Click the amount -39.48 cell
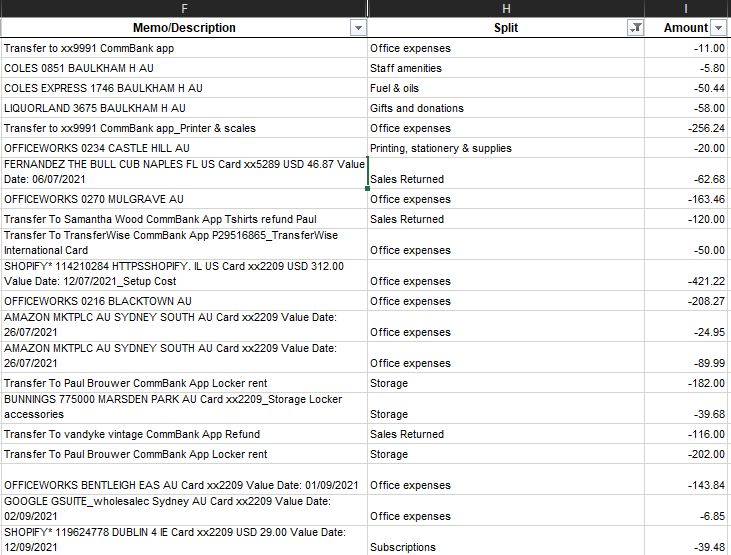This screenshot has height=555, width=731. click(x=686, y=541)
